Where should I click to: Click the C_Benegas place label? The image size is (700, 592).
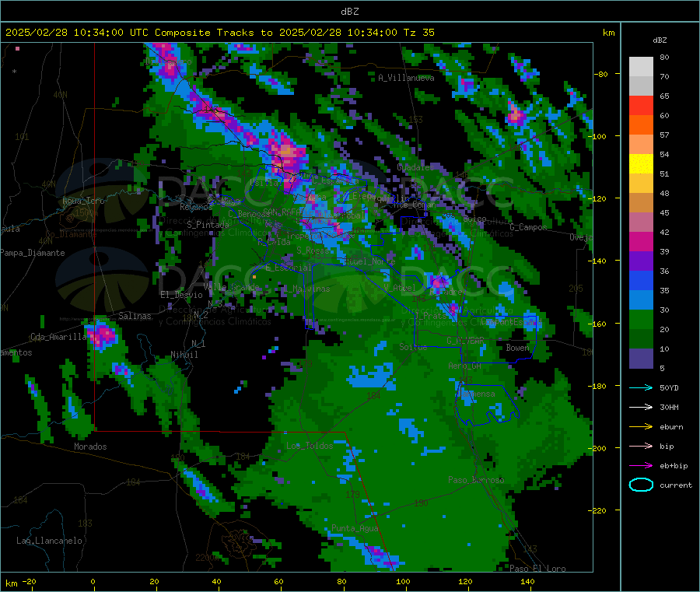point(249,214)
